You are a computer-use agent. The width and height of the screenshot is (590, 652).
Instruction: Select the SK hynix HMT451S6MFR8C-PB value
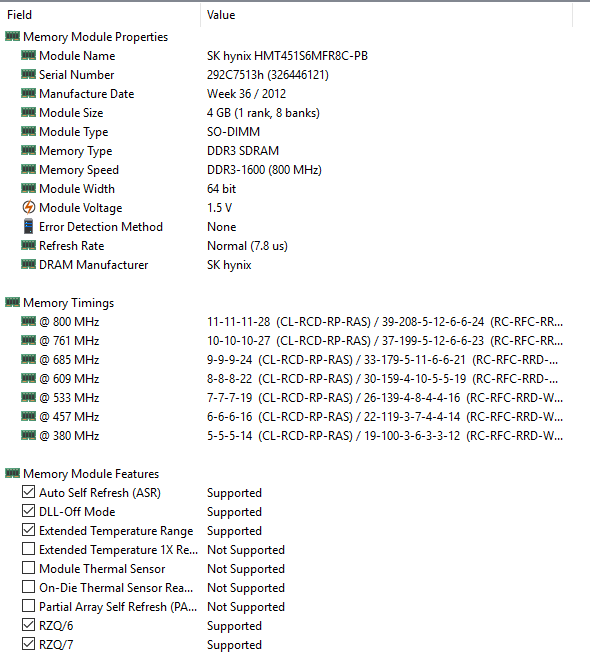coord(287,56)
